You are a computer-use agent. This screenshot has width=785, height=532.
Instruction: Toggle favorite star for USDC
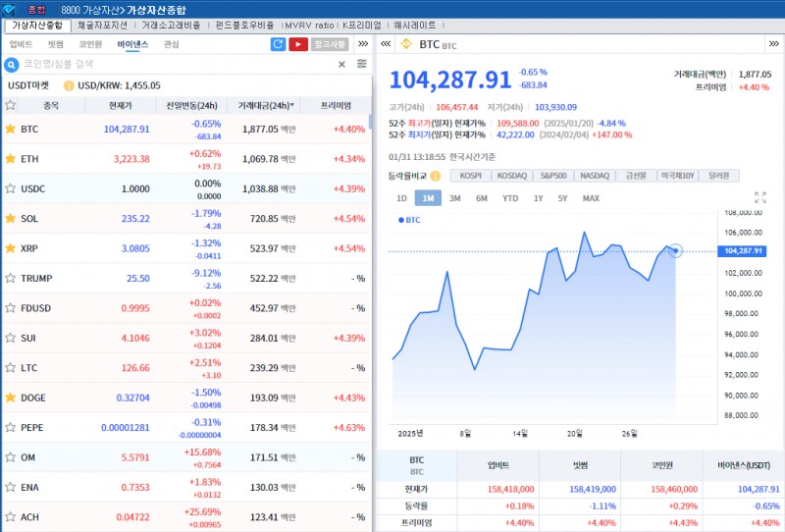point(10,188)
